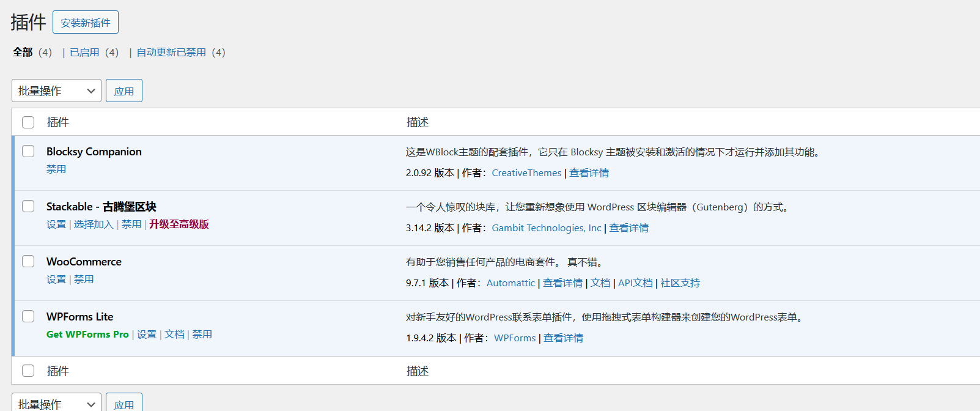View details for WooCommerce (查看详情)
The height and width of the screenshot is (411, 980).
point(563,283)
